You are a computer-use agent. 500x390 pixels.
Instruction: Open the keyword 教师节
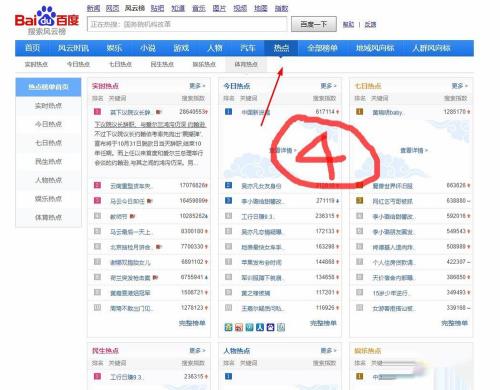click(x=119, y=217)
